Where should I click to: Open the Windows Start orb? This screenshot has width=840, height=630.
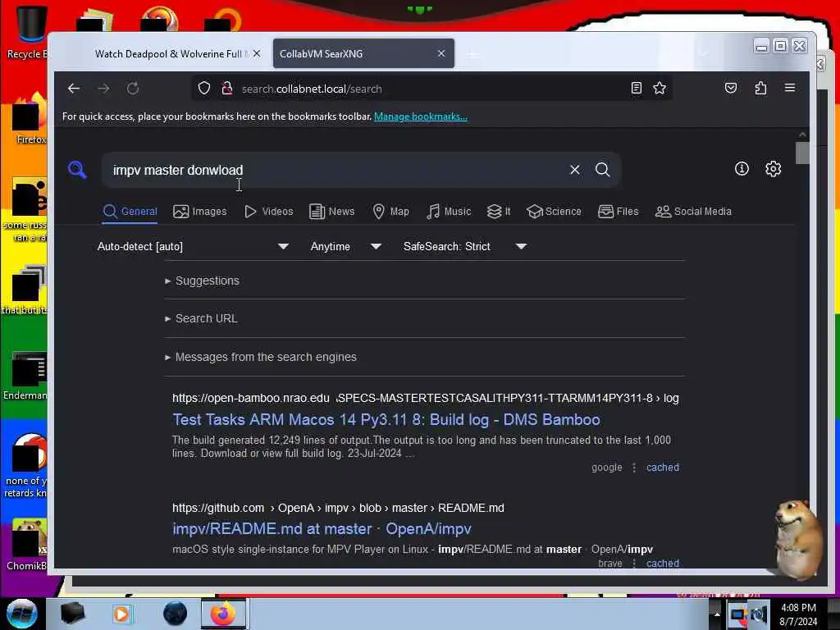[x=21, y=614]
